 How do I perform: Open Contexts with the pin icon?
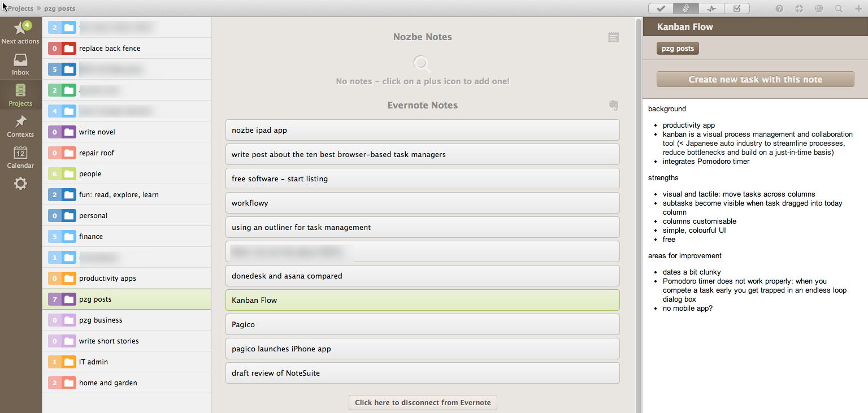(20, 126)
